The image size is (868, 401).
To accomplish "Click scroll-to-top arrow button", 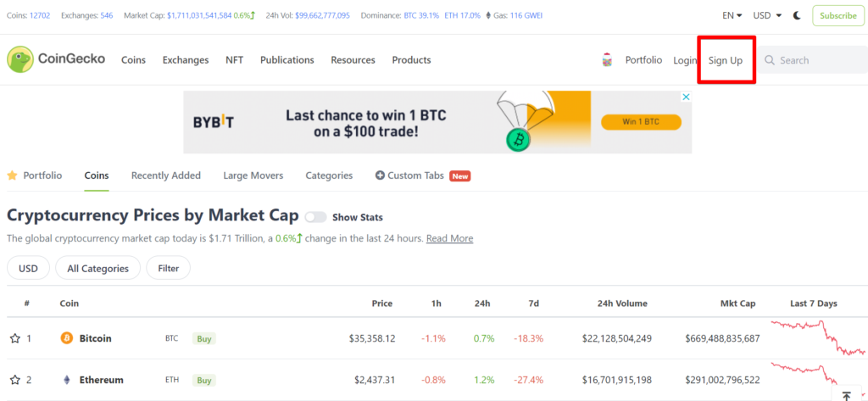I will tap(846, 395).
